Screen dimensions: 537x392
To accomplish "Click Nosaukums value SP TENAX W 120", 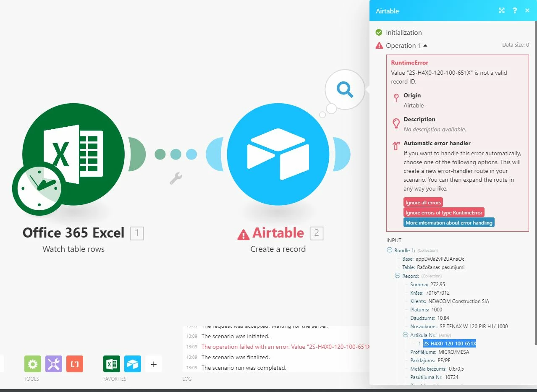I will [x=474, y=327].
